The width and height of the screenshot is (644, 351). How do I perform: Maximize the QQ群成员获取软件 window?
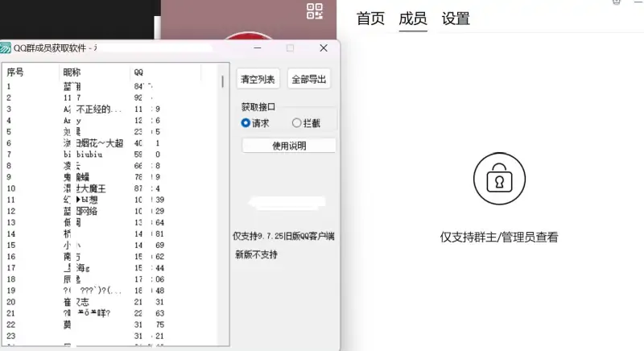291,48
